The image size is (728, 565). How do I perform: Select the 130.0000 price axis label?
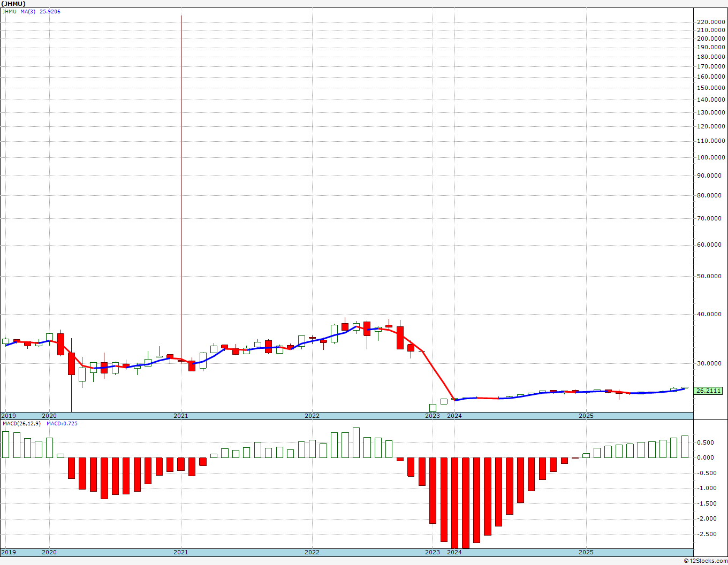point(711,112)
